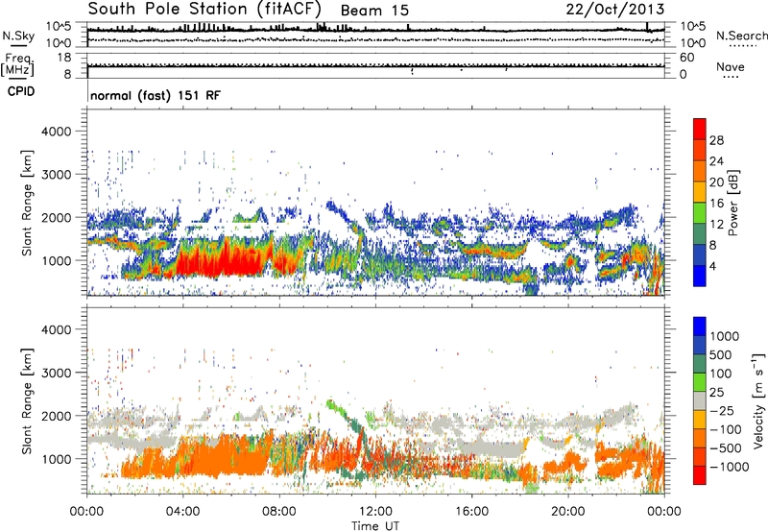
Task: Click the 'Time UT' axis title
Action: pyautogui.click(x=375, y=526)
